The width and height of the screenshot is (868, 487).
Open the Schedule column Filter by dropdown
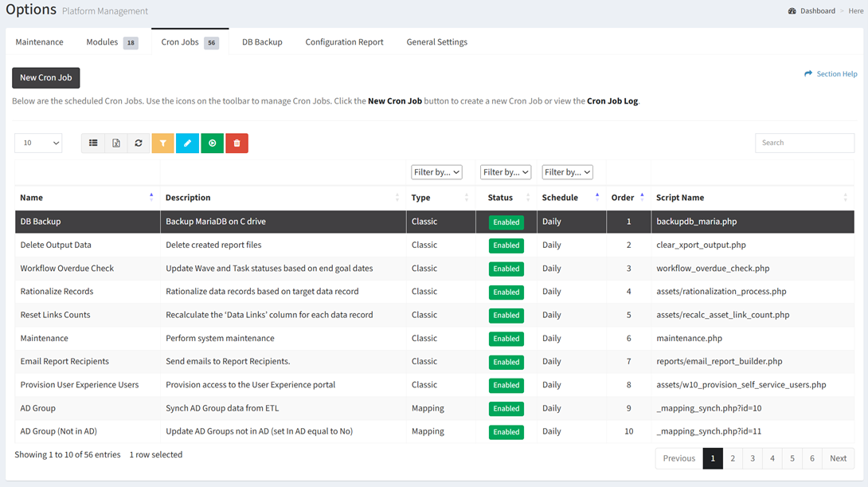coord(567,172)
